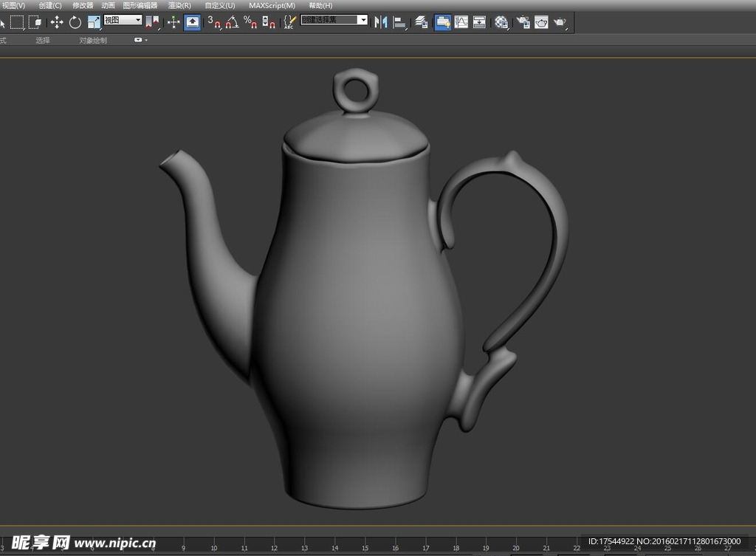The image size is (756, 556).
Task: Click the Edit Named Selection Sets icon
Action: point(290,22)
